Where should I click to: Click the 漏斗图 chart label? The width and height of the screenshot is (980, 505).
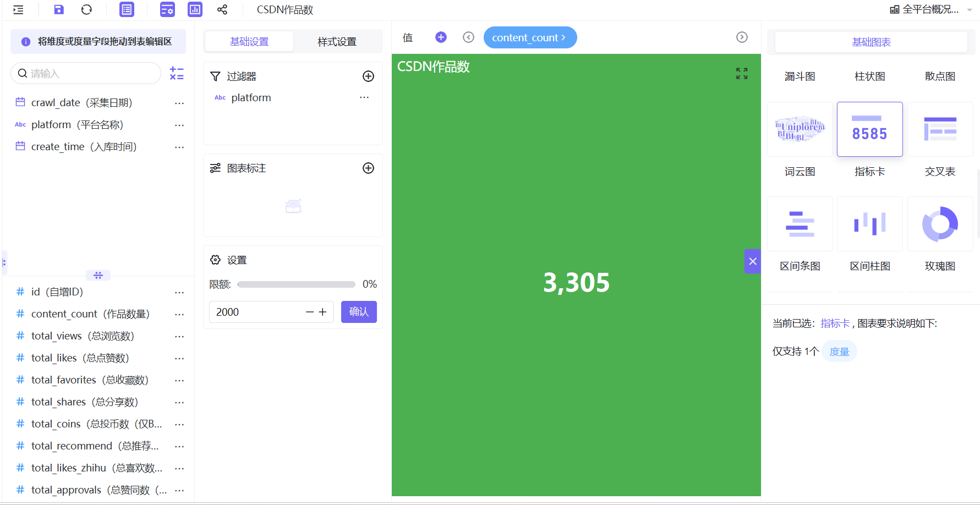click(800, 76)
